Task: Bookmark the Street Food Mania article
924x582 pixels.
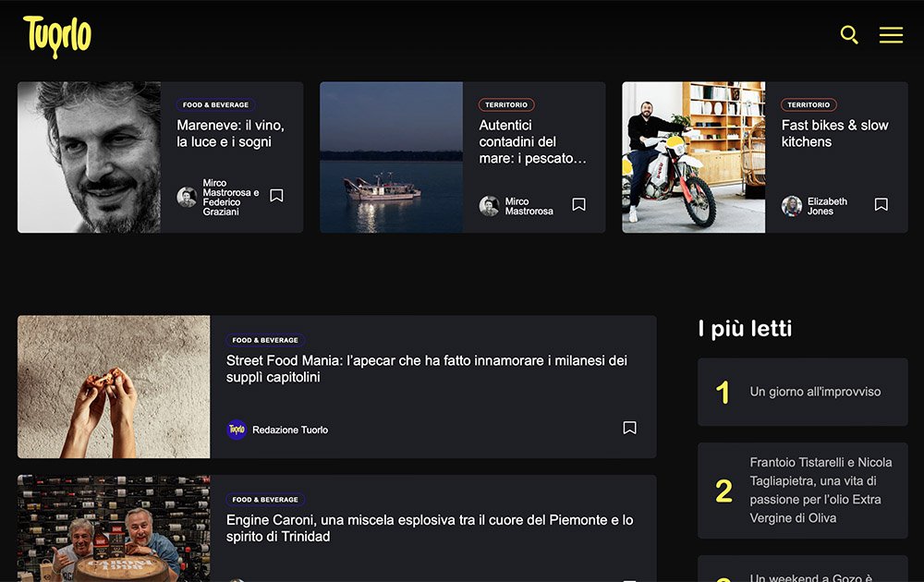Action: pos(629,428)
